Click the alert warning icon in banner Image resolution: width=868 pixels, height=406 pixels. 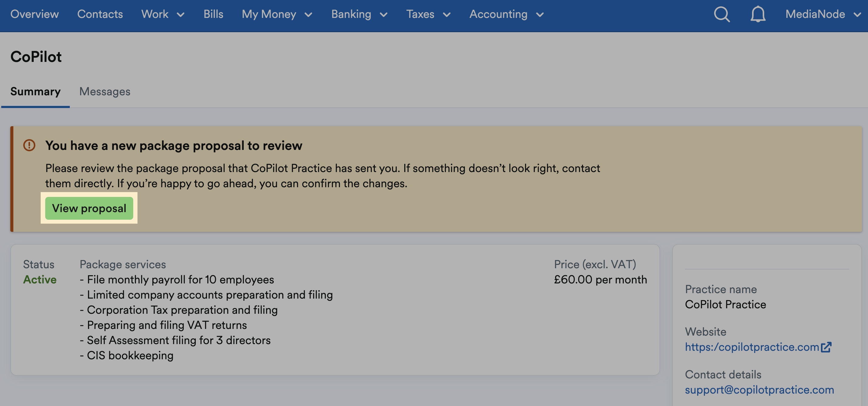(29, 145)
